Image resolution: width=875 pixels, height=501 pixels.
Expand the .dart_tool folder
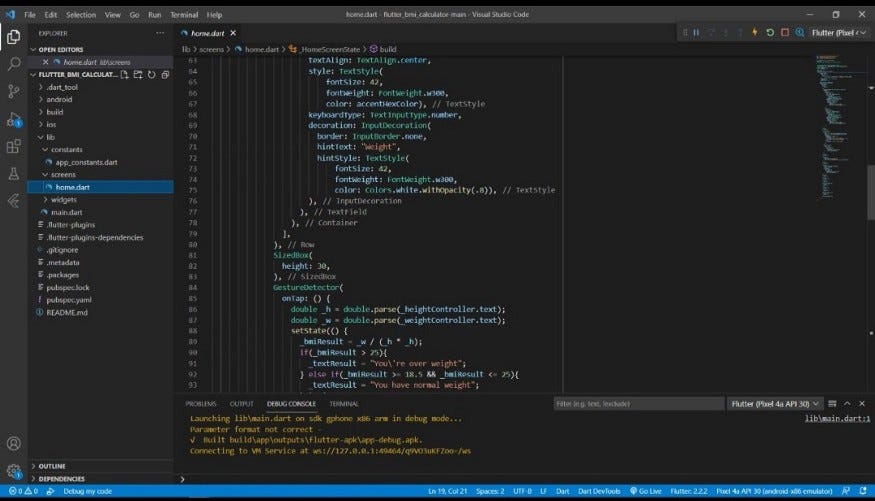click(62, 87)
